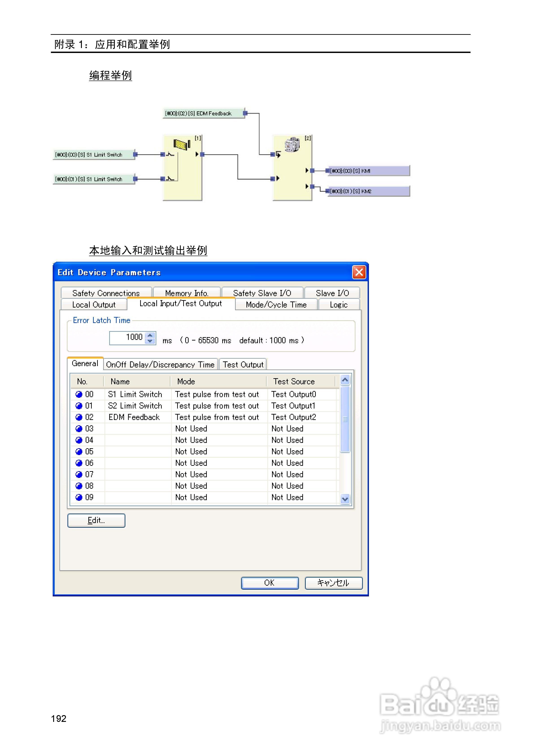Click the light curtain function block icon
Image resolution: width=534 pixels, height=756 pixels.
click(182, 144)
